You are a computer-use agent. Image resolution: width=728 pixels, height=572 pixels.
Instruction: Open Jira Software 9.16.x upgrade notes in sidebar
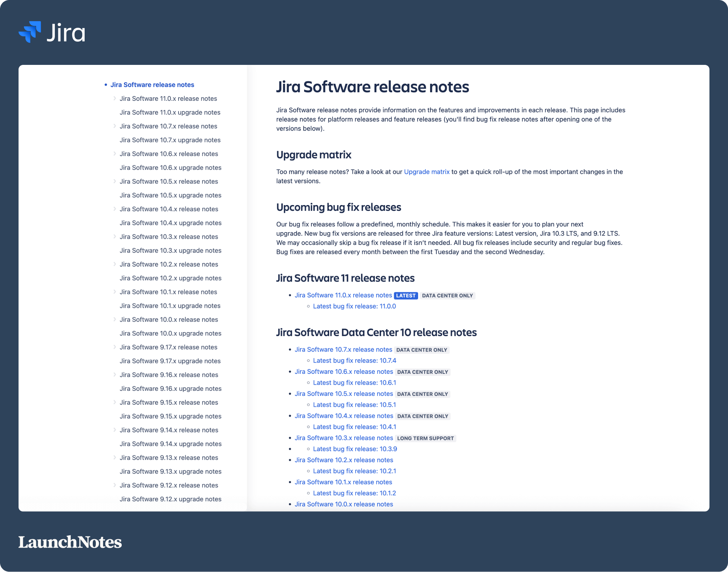pos(170,389)
